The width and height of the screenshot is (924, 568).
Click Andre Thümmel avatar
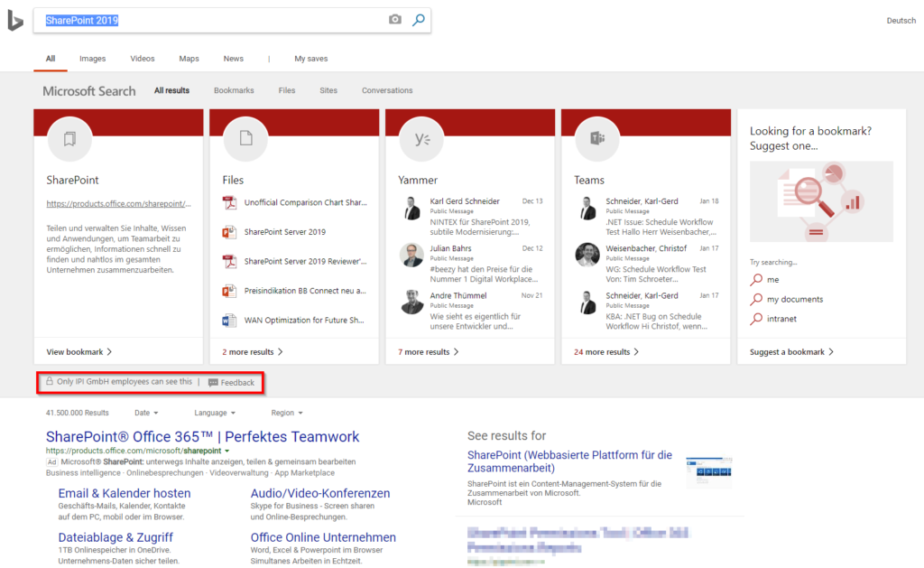[411, 302]
